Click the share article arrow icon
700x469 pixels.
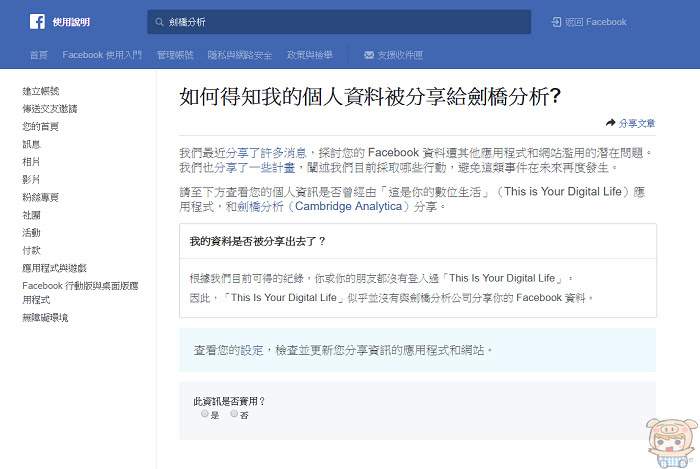pyautogui.click(x=610, y=123)
